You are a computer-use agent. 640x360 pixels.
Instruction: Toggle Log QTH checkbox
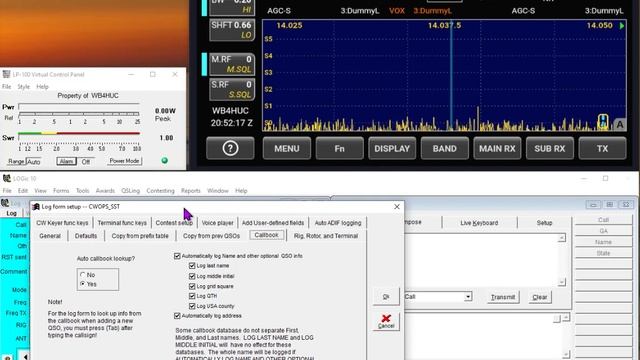(x=192, y=296)
